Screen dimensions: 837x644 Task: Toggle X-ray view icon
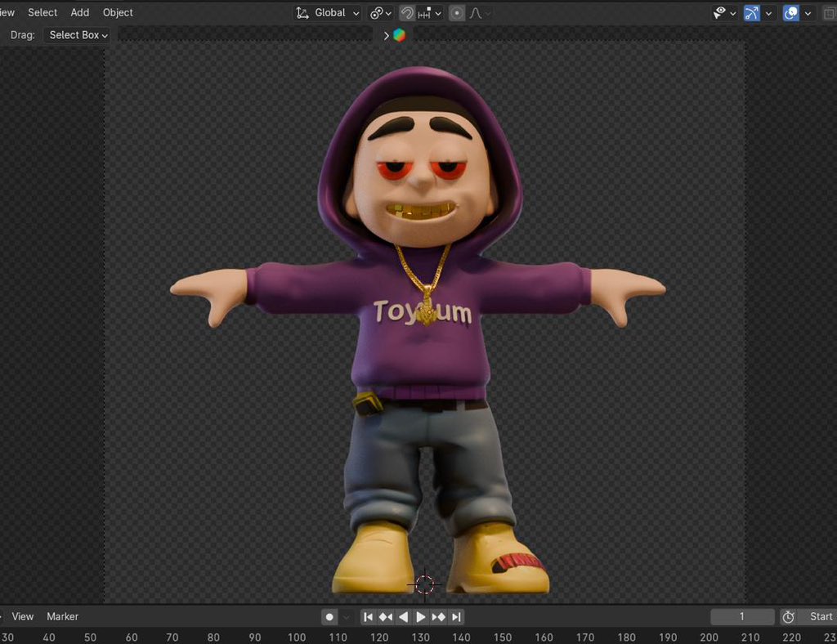[x=830, y=13]
